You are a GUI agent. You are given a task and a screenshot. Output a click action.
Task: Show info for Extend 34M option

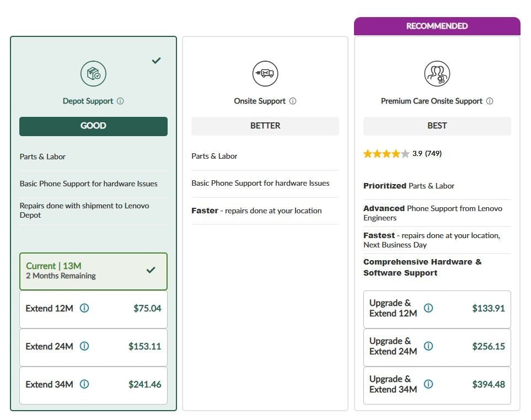click(84, 384)
